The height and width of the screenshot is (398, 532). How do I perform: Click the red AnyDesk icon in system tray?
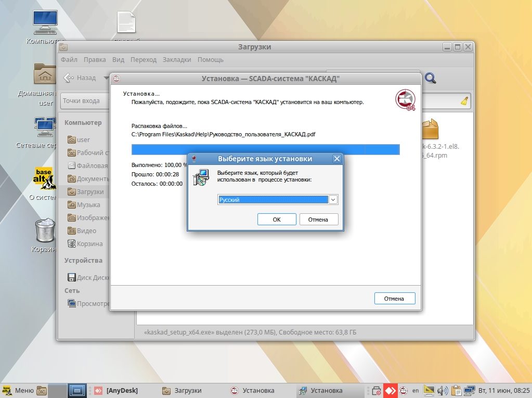(x=390, y=390)
